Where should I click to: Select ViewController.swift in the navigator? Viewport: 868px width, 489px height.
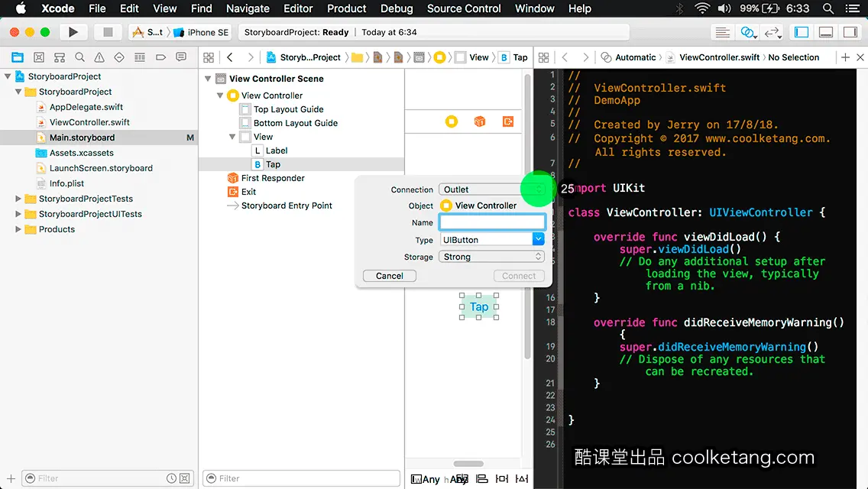(x=89, y=122)
